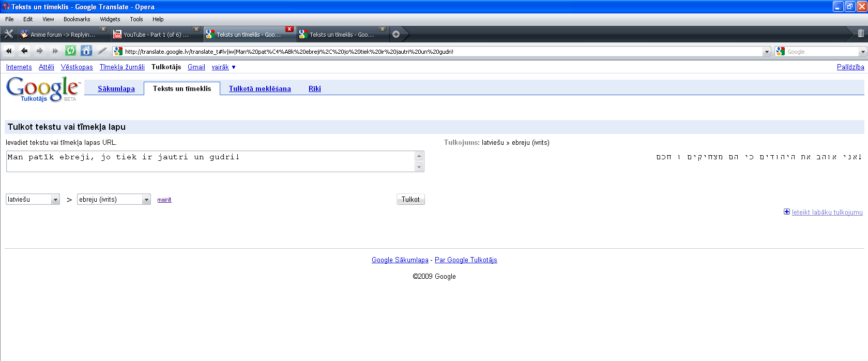This screenshot has width=868, height=361.
Task: Open the Internets link
Action: tap(19, 67)
